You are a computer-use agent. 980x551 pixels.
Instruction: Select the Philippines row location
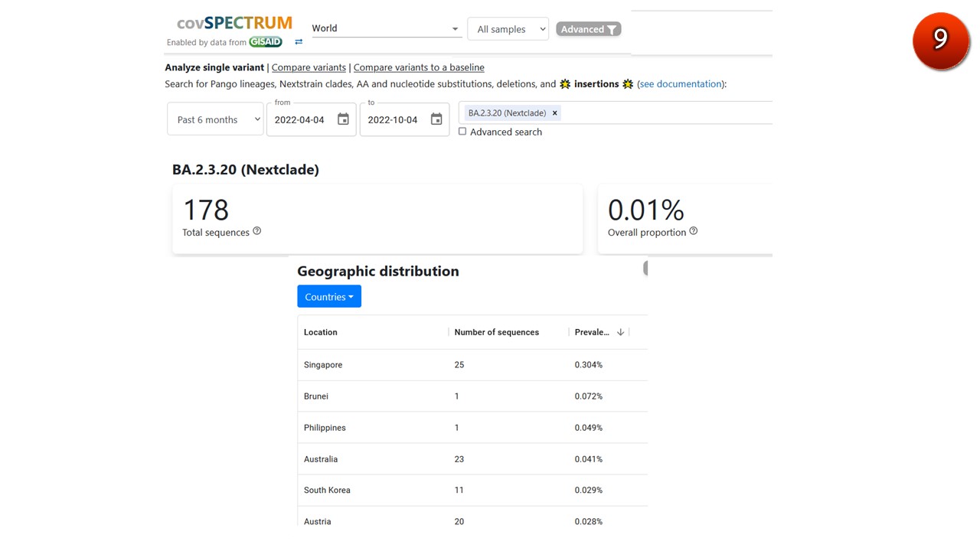325,428
